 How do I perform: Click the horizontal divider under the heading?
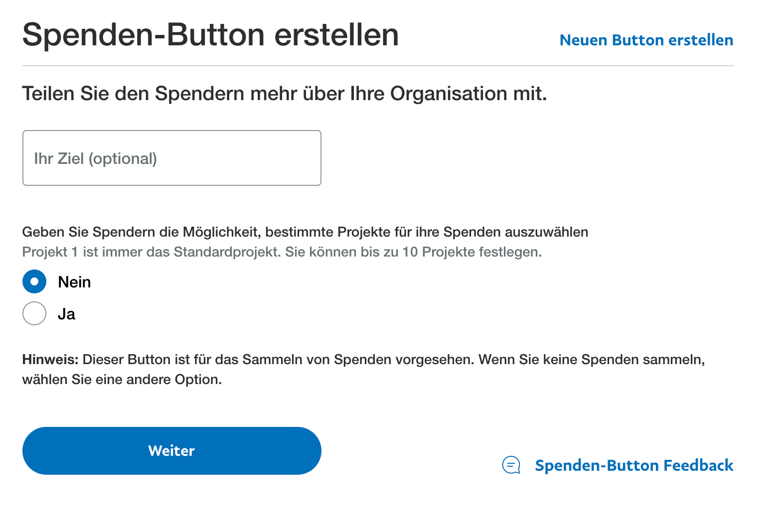click(378, 66)
